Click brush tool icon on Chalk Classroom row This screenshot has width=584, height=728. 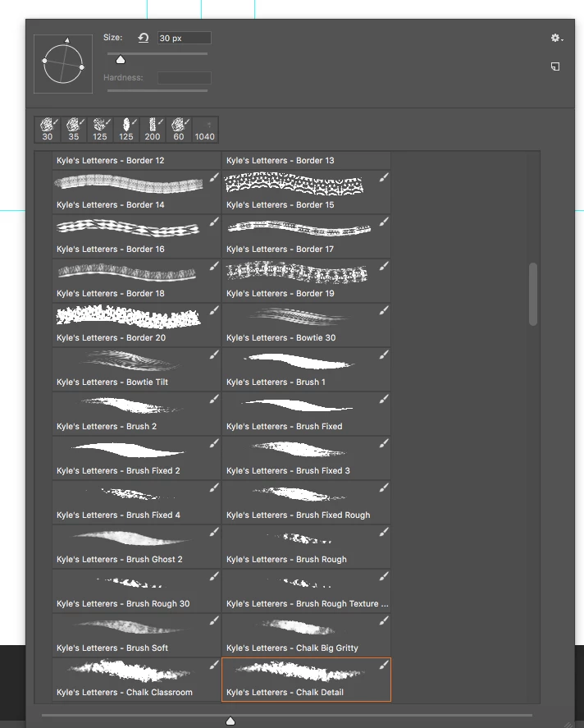[214, 665]
